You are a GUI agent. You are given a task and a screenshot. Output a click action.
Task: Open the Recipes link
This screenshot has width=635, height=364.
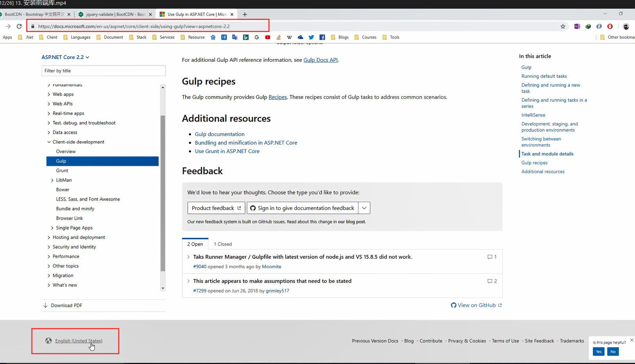(278, 97)
